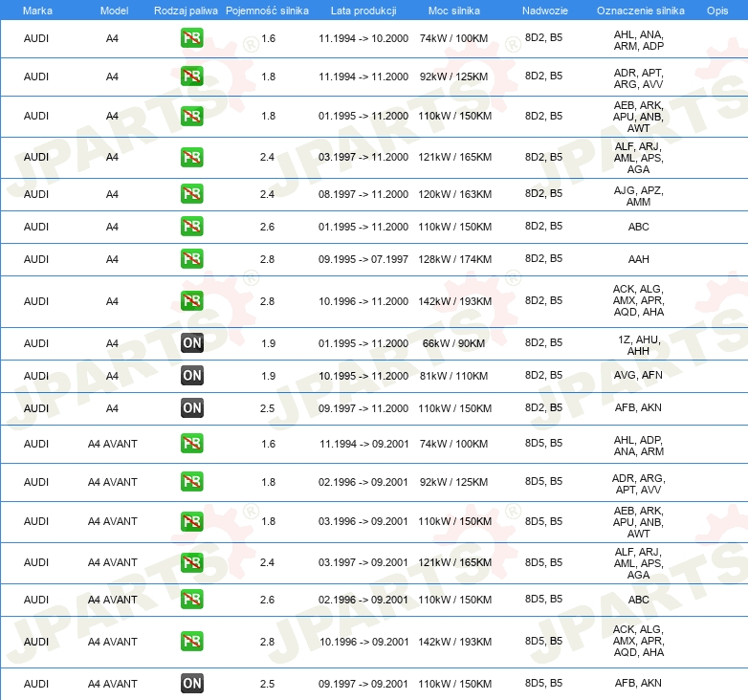
Task: Select 8D2, B5 in A4 1.9 66kW row
Action: (544, 343)
